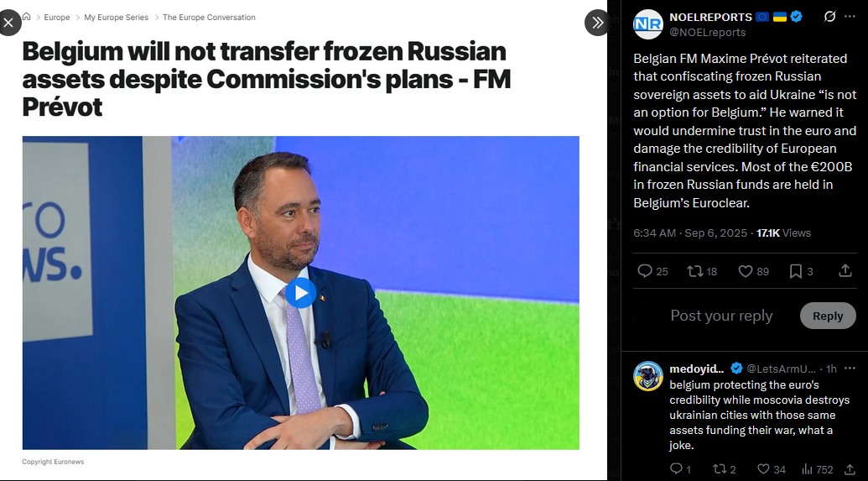
Task: Like the NOELREPORTS post with 89 likes
Action: [754, 271]
